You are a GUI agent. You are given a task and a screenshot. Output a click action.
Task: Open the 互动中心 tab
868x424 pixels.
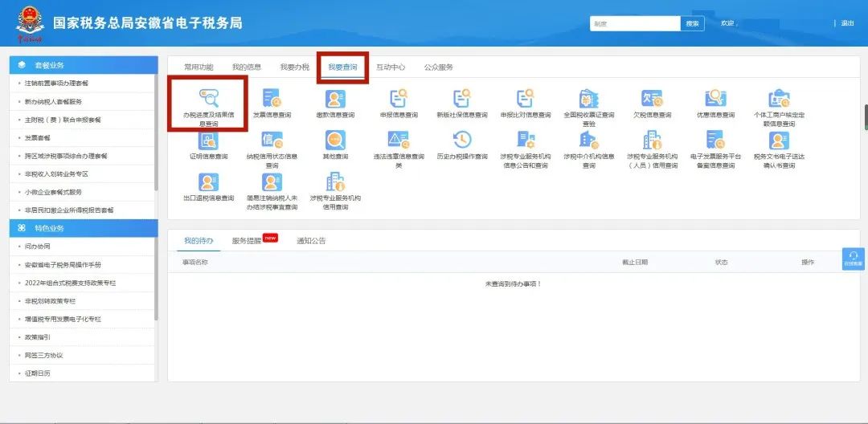[x=391, y=67]
